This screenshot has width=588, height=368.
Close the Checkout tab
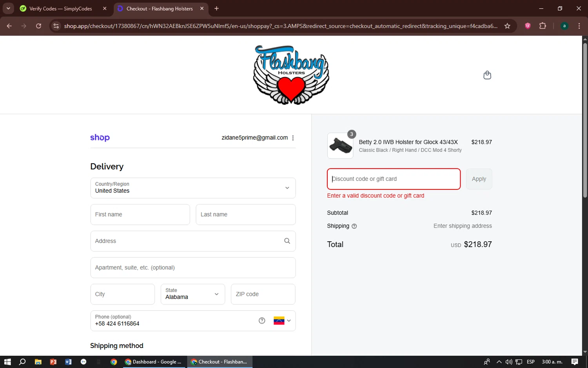point(201,8)
